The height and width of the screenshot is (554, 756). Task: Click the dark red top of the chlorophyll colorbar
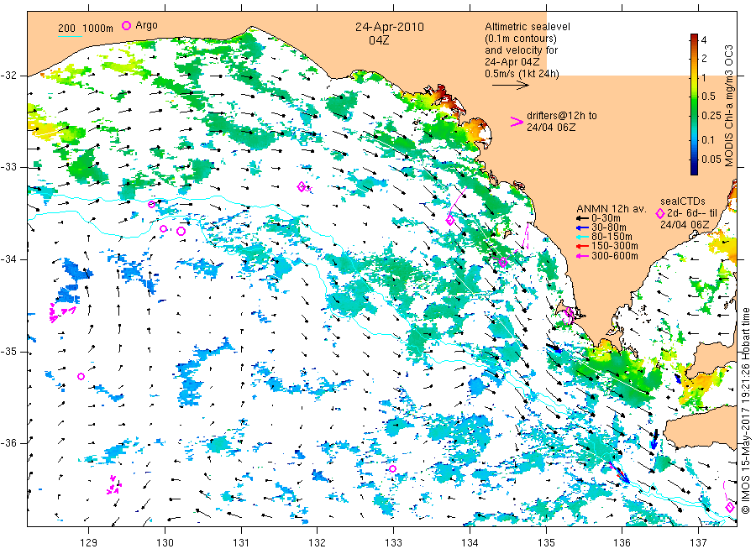(x=694, y=38)
